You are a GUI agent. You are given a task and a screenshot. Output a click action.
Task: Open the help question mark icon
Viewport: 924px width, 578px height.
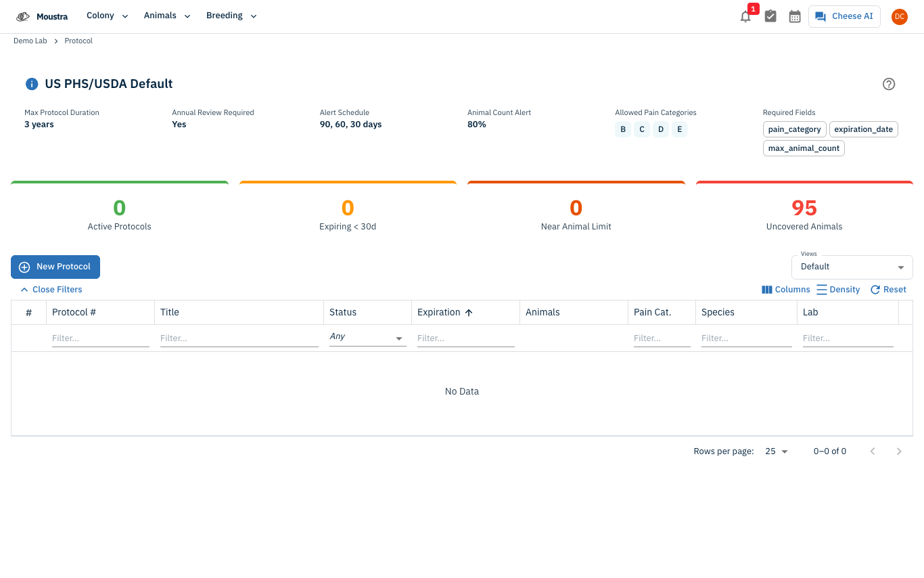889,84
